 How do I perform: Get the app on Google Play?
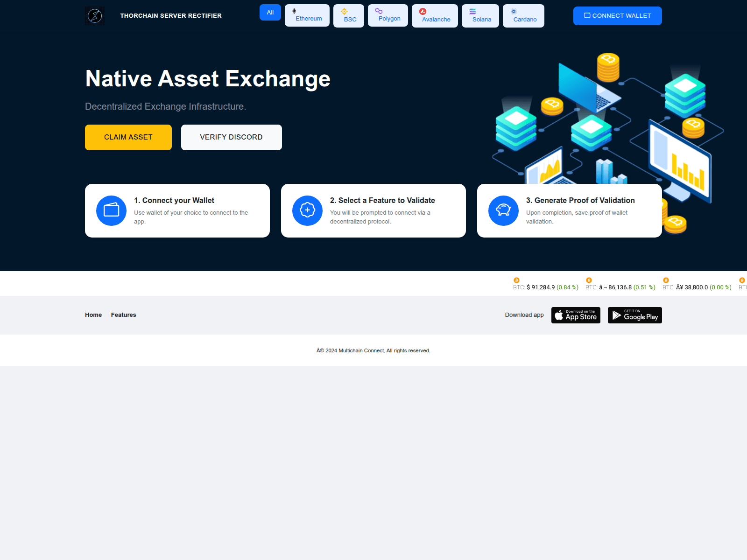tap(634, 315)
